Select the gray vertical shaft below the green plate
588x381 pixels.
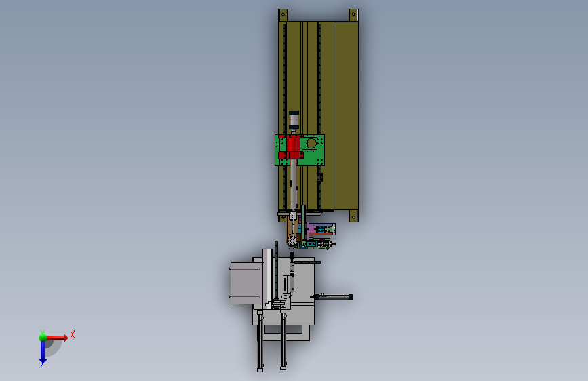293,185
